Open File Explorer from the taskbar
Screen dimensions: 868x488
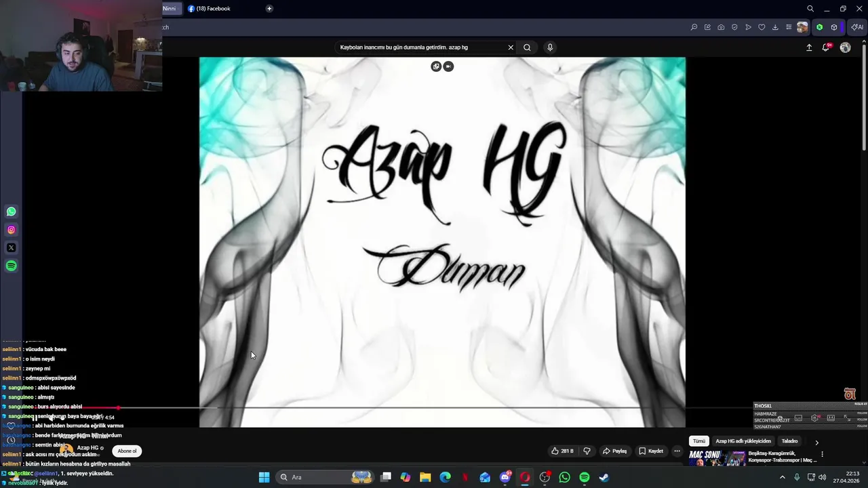click(425, 477)
